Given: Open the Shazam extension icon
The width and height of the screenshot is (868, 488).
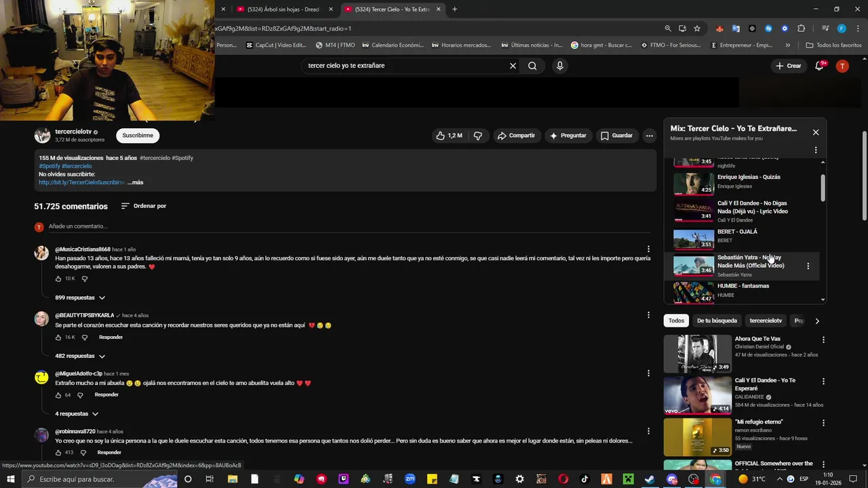Looking at the screenshot, I should [x=768, y=28].
